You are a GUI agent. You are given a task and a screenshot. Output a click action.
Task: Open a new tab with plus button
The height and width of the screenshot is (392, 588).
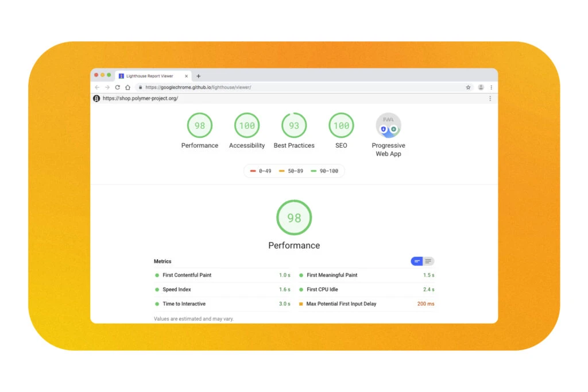click(198, 76)
